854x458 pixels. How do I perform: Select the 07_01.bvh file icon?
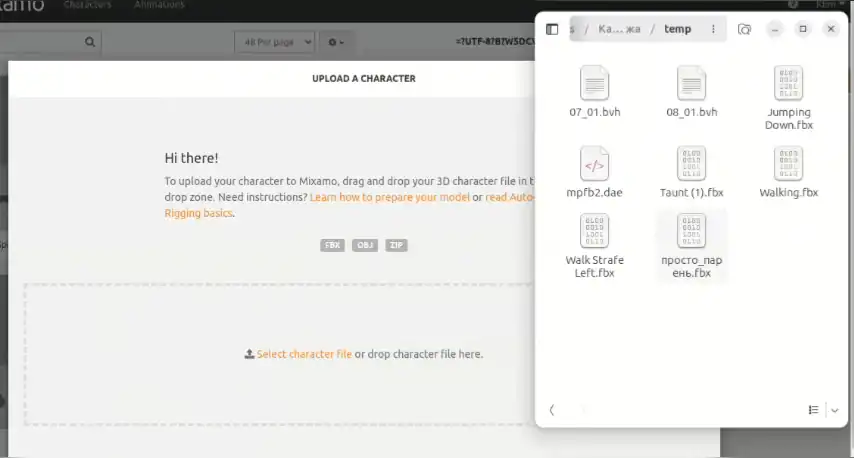[x=594, y=83]
